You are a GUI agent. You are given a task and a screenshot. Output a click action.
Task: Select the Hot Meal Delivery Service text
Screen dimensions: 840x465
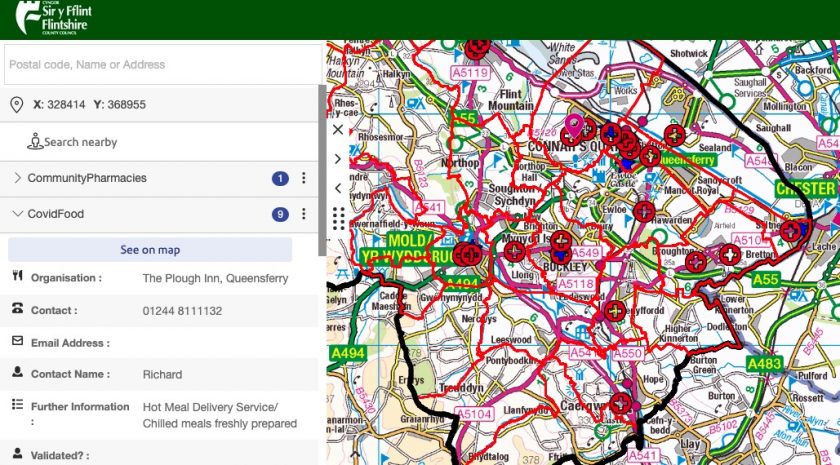(210, 407)
